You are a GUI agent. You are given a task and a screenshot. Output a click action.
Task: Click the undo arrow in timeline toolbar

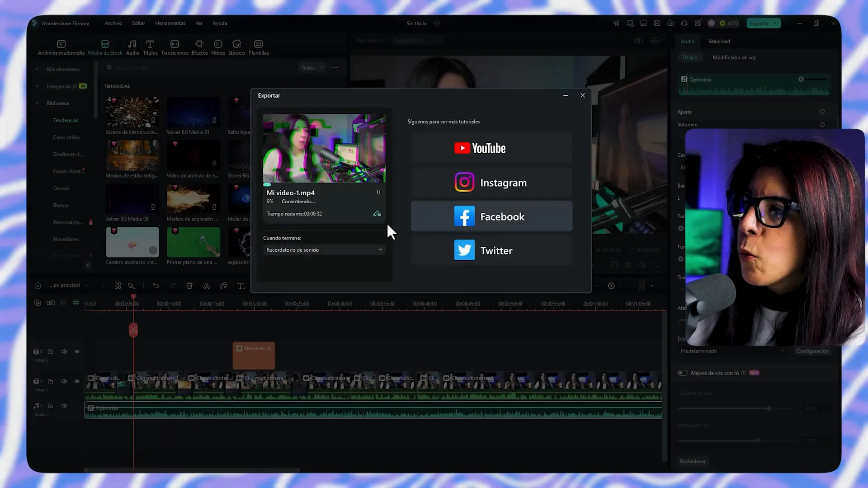(156, 286)
